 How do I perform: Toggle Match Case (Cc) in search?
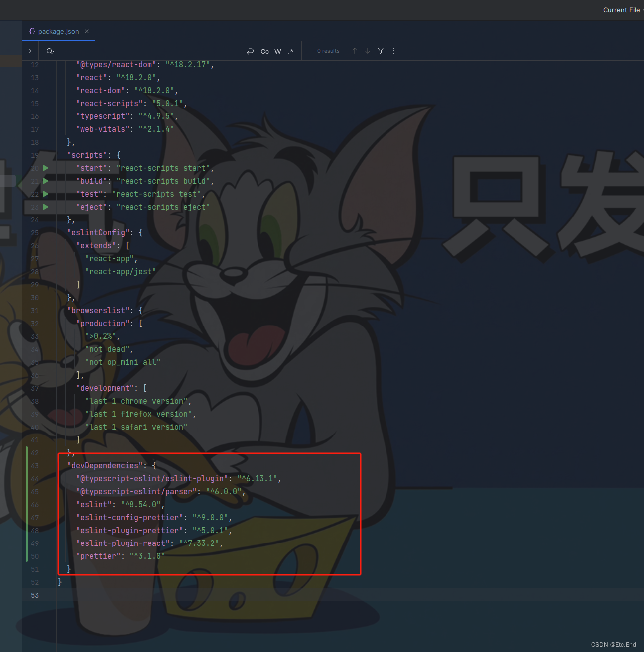pos(265,51)
